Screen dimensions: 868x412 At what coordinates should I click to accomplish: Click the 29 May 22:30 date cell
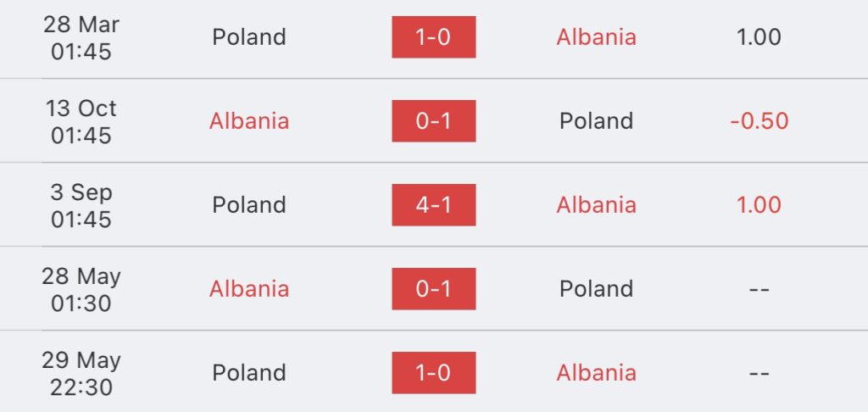point(81,373)
